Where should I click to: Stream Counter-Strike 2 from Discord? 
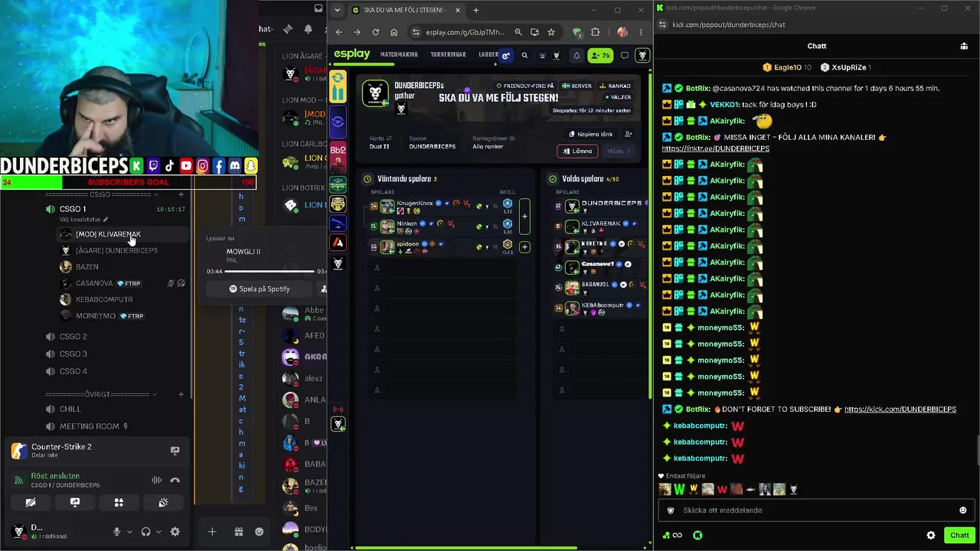[x=175, y=451]
